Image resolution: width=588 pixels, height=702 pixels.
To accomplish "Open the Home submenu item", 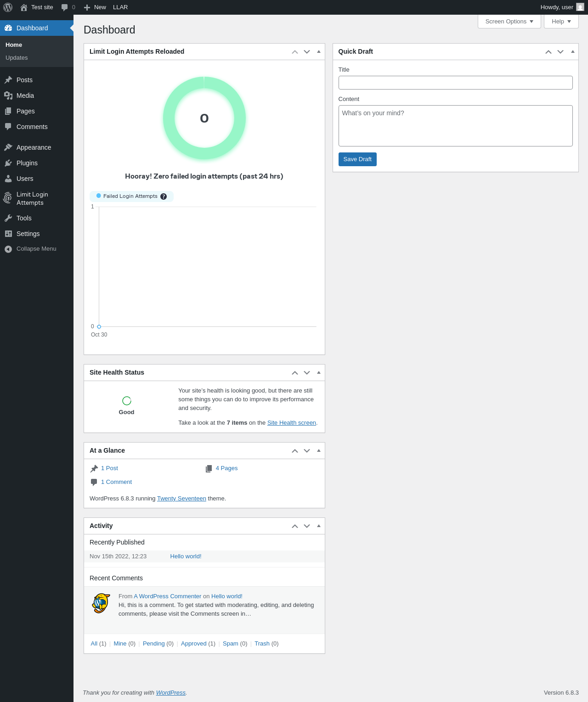I will pyautogui.click(x=14, y=45).
